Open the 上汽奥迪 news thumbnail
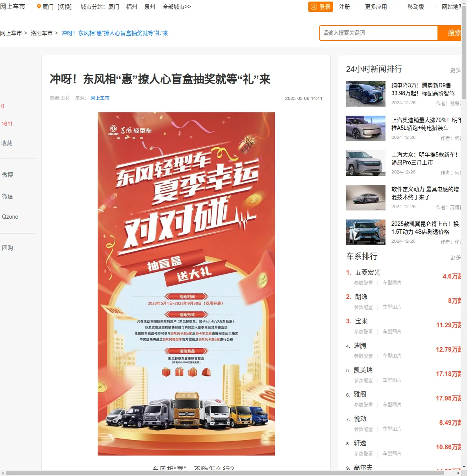 point(366,128)
